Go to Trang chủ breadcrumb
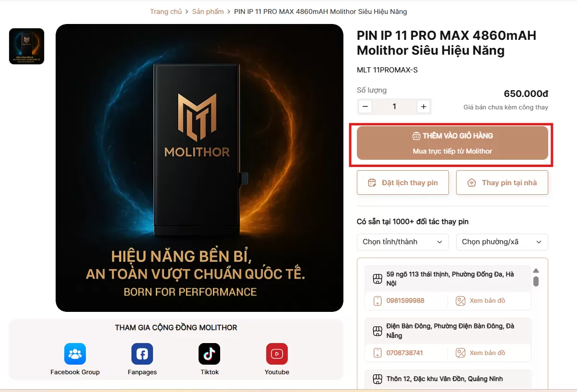Viewport: 577px width, 392px height. click(x=166, y=12)
